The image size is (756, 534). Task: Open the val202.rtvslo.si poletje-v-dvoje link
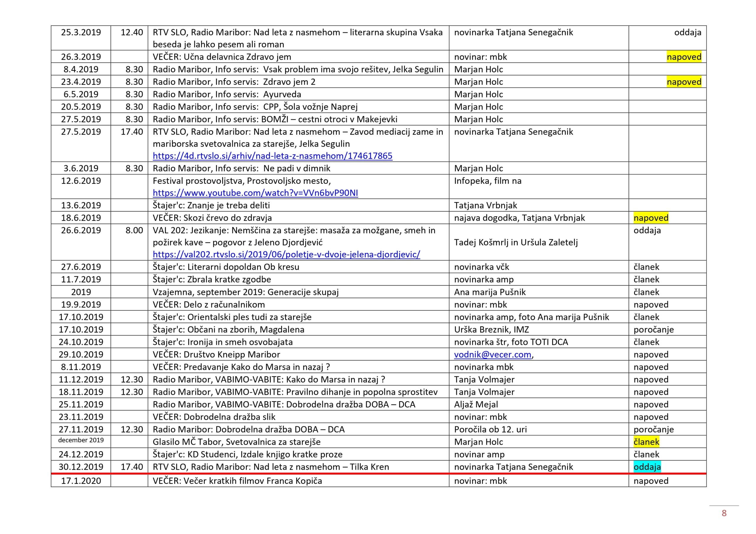pyautogui.click(x=286, y=254)
